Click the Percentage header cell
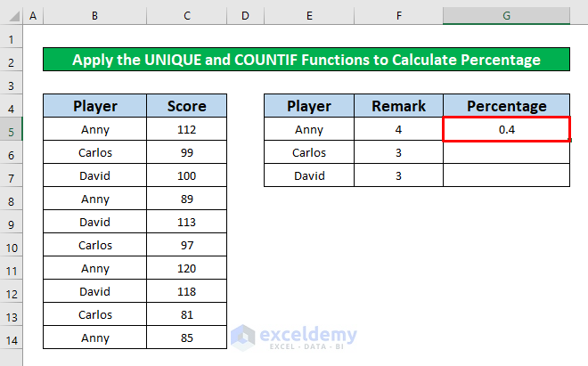The image size is (588, 366). click(x=506, y=106)
